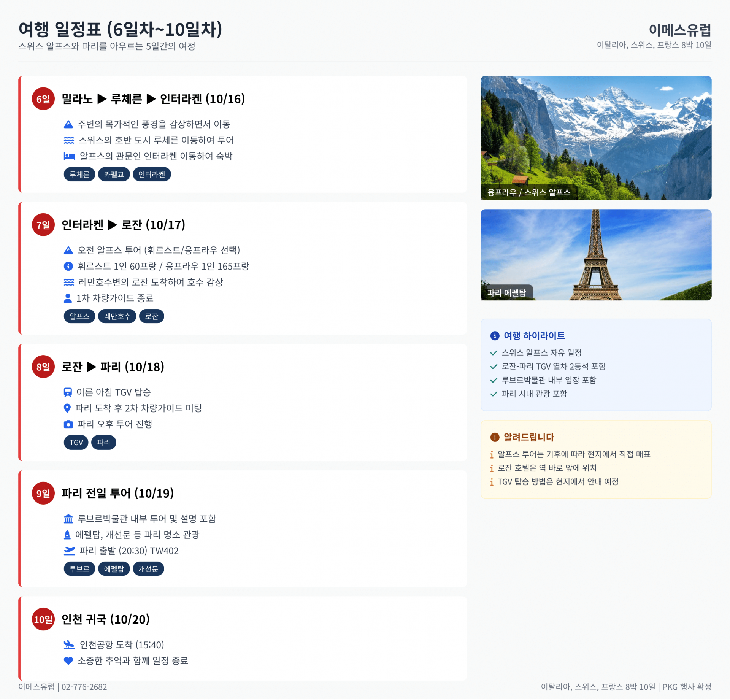Click the plane arrival icon by 인천공항 도착
The width and height of the screenshot is (730, 700).
click(69, 645)
